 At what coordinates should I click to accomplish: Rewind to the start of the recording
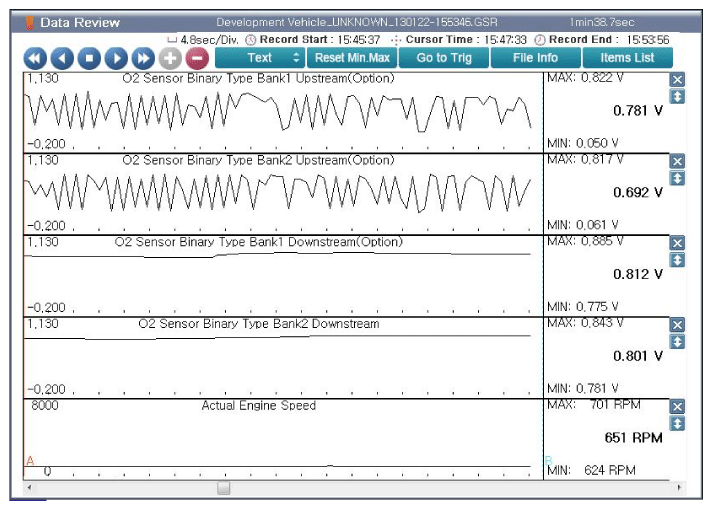pos(35,58)
